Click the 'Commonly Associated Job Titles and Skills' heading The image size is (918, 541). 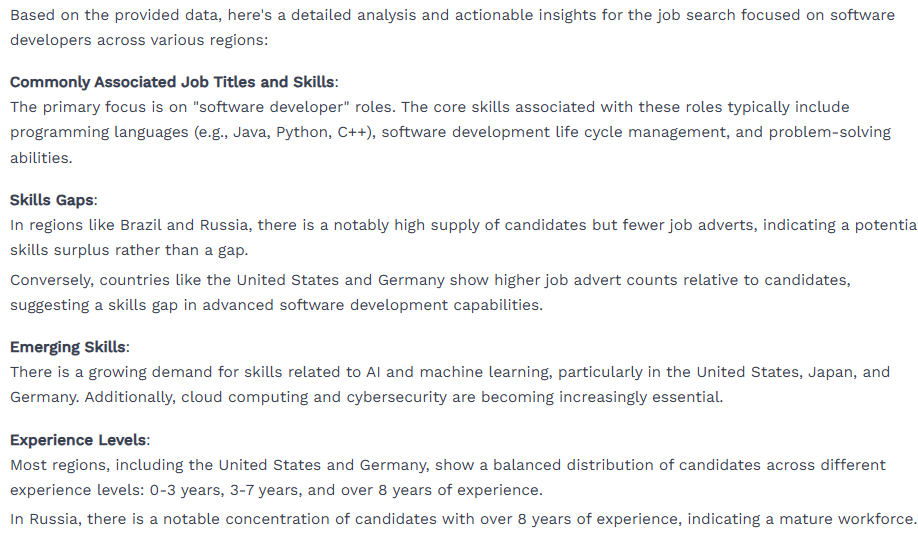pos(172,82)
